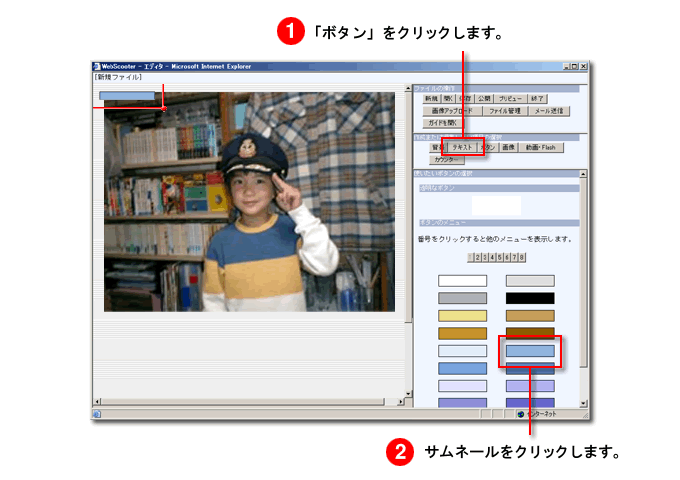Click the ガイドを開く button

442,123
